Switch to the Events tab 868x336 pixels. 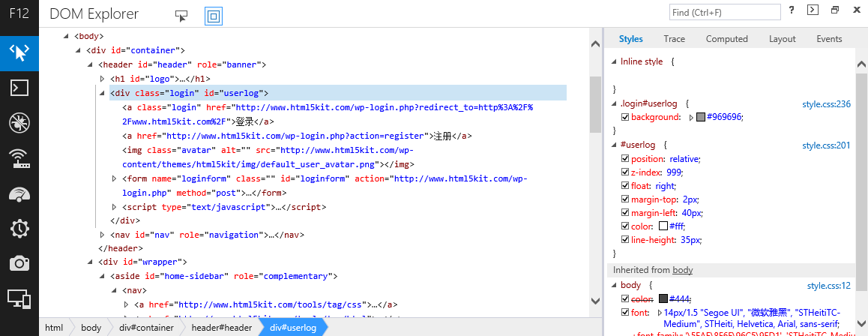[829, 39]
